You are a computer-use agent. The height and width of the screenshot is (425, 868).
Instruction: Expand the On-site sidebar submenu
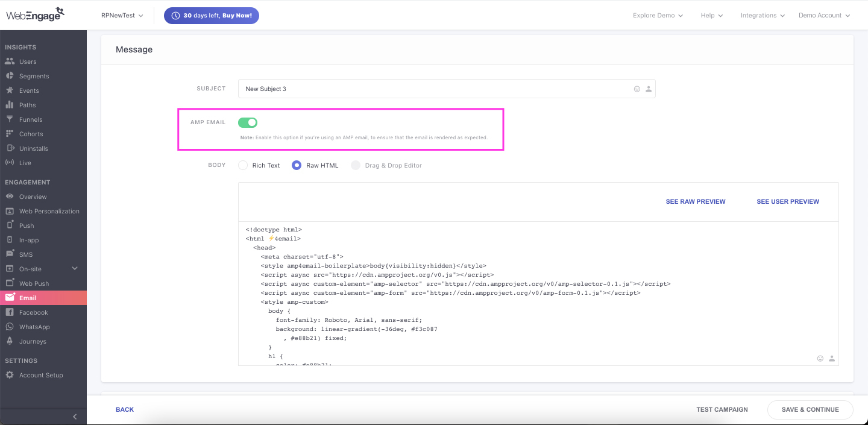pos(75,269)
